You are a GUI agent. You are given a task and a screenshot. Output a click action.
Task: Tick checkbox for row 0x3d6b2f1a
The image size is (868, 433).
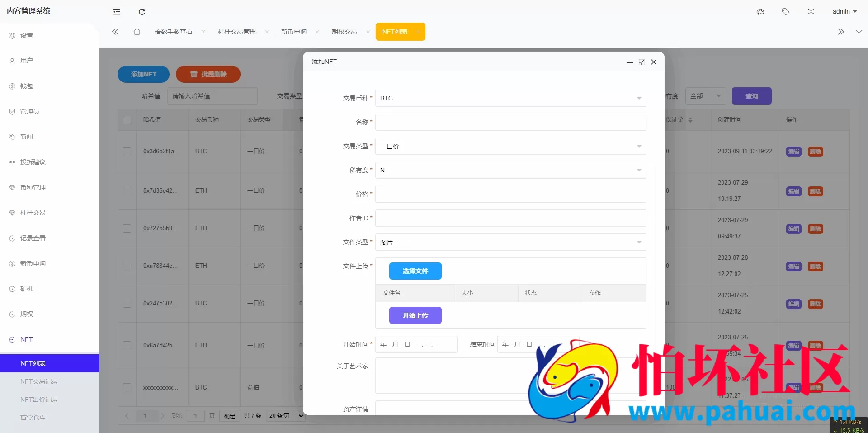pyautogui.click(x=127, y=151)
